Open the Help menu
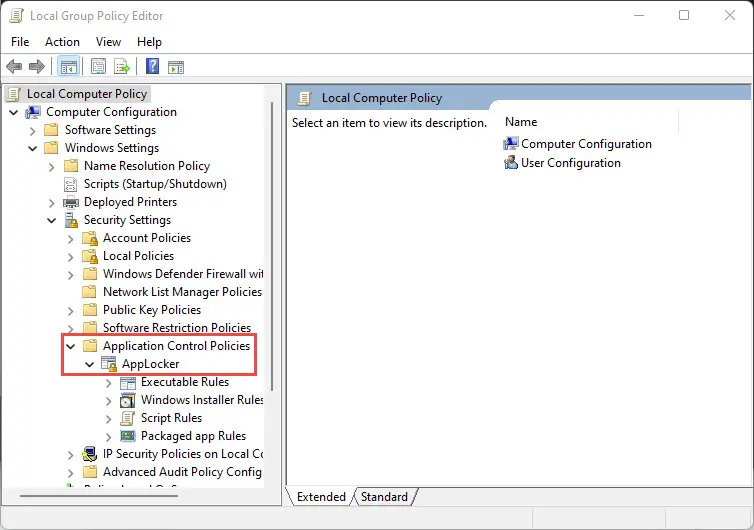The image size is (754, 530). tap(149, 42)
